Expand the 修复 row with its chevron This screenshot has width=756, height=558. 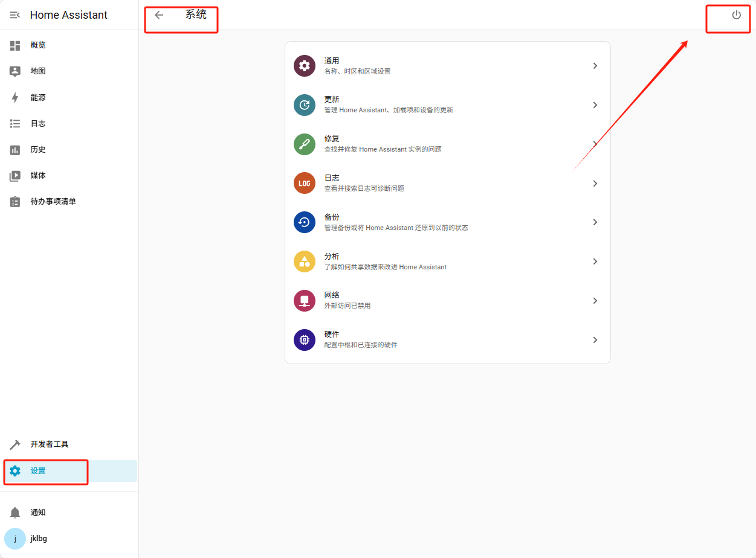(x=595, y=144)
